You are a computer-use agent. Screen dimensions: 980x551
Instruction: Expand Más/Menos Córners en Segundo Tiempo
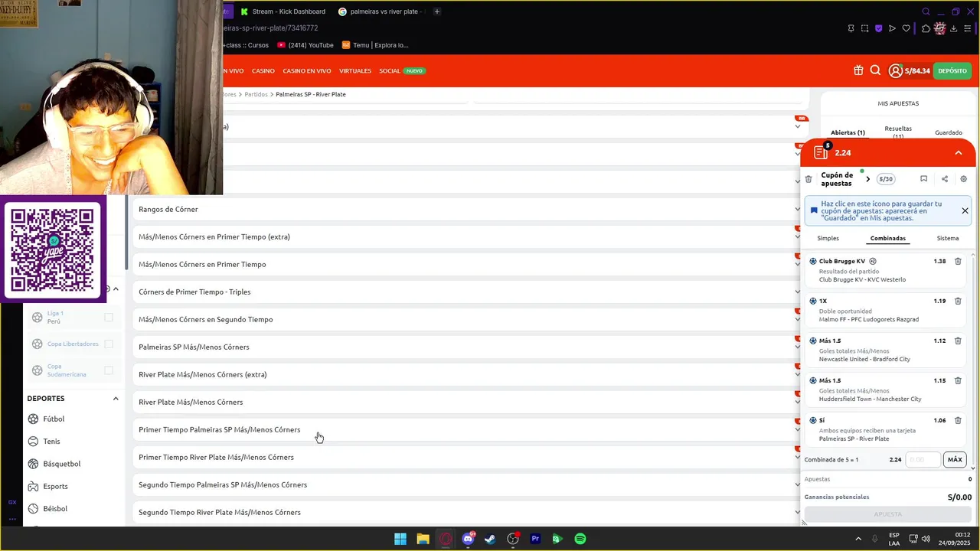[x=466, y=319]
